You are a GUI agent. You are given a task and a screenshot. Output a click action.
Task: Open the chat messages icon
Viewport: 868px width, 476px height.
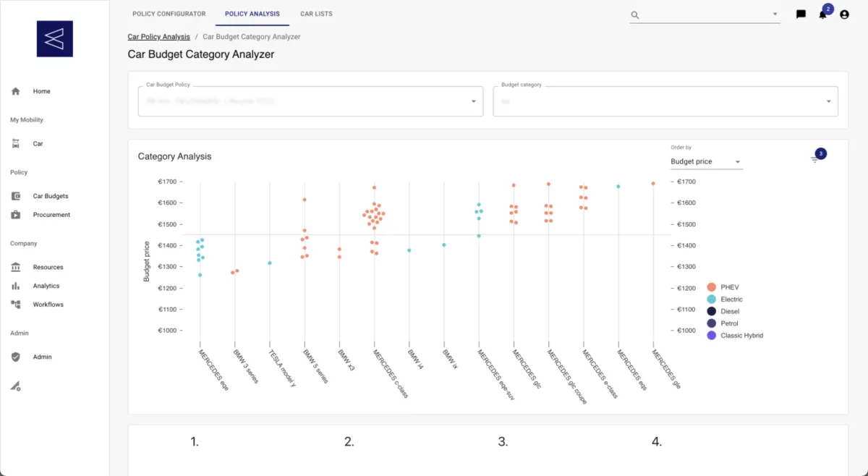(x=801, y=14)
